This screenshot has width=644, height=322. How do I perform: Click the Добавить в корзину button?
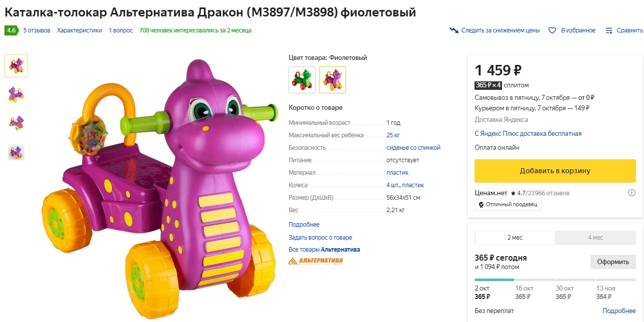point(555,171)
